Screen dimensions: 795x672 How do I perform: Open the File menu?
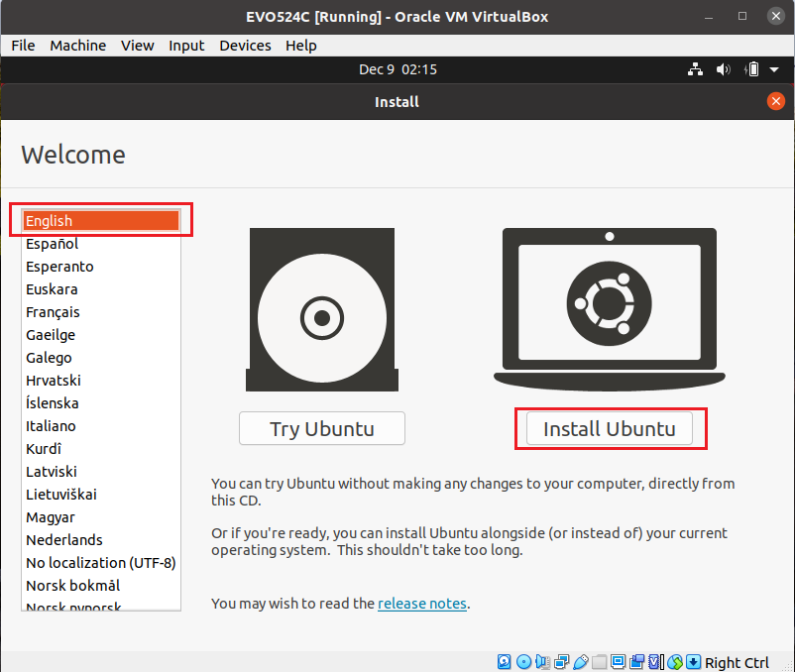[24, 46]
